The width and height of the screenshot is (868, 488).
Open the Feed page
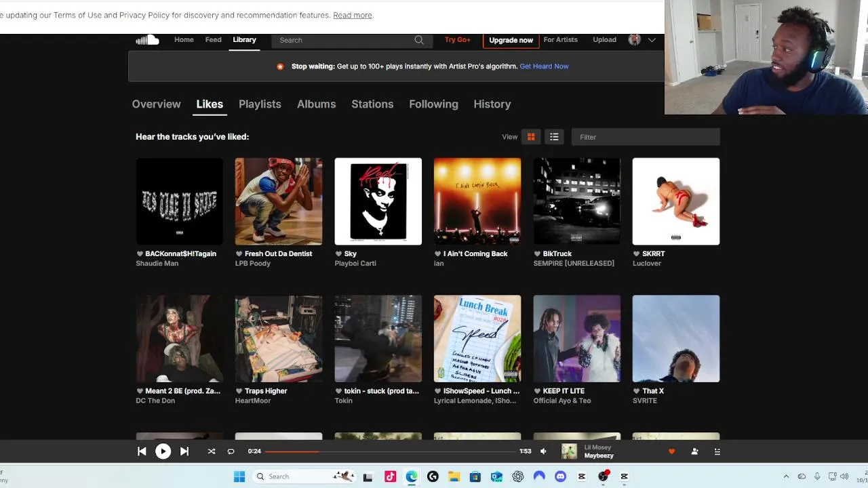click(x=213, y=40)
